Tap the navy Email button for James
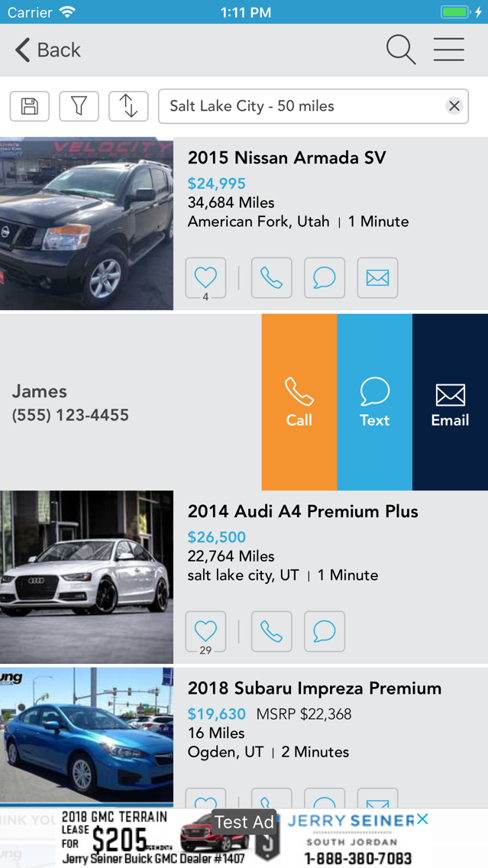Screen dimensions: 488x868 pyautogui.click(x=450, y=402)
